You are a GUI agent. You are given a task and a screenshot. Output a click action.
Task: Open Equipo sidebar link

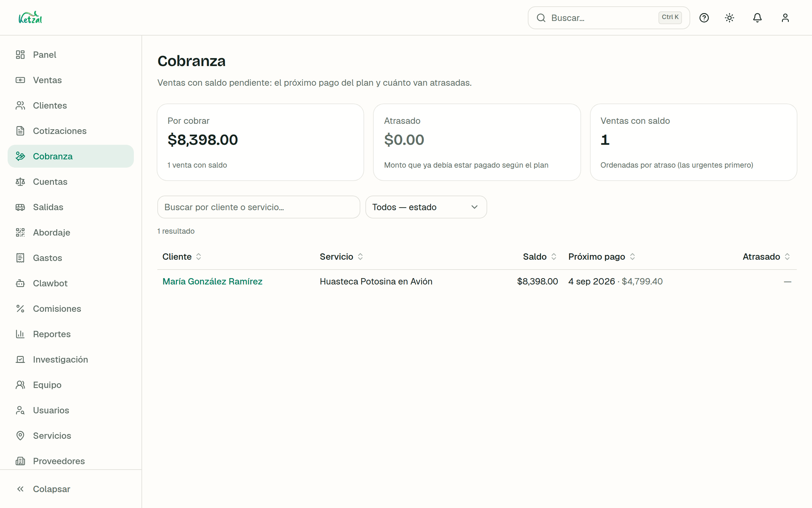click(x=70, y=385)
